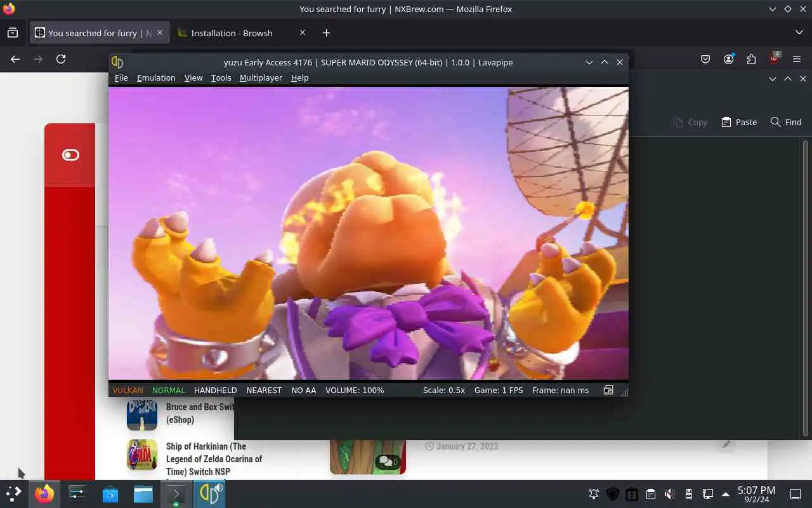Cycle the NEAREST scaling filter setting

[264, 390]
